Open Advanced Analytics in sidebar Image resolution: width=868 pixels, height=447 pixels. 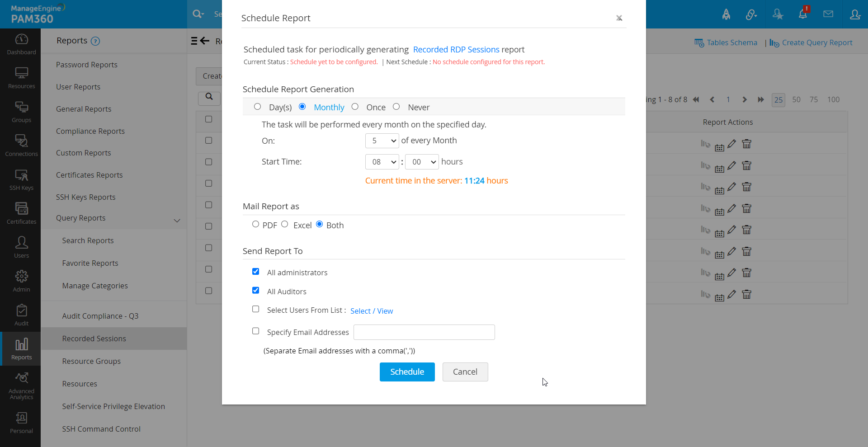21,384
